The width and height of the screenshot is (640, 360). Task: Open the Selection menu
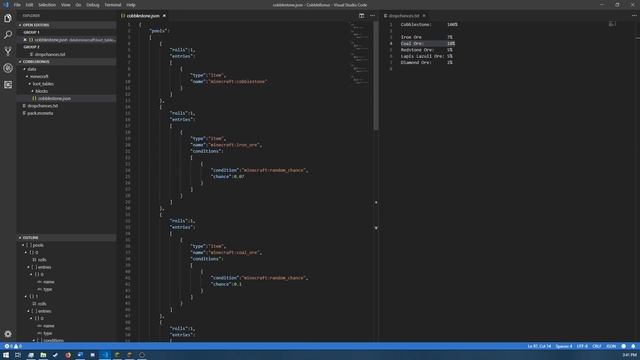(x=47, y=5)
